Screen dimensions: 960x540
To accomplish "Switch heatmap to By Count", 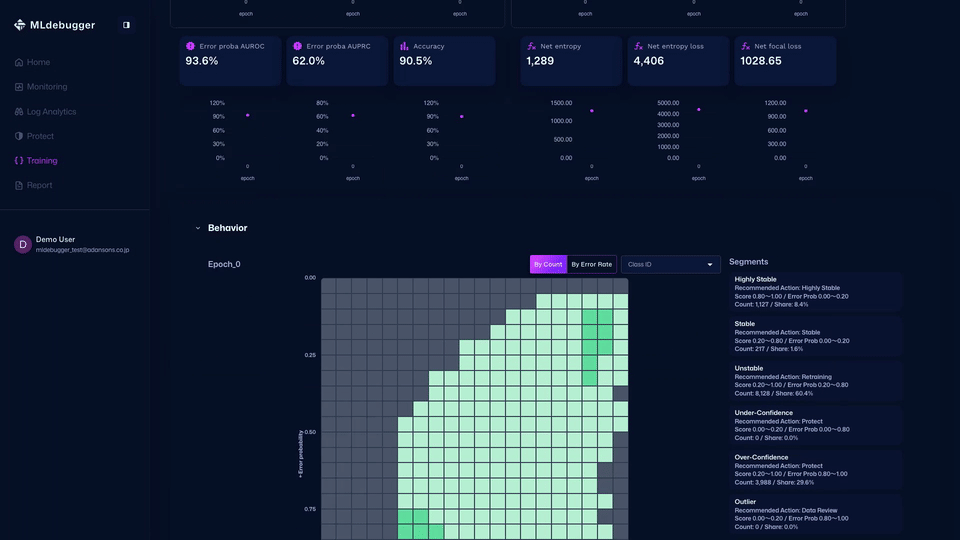I will click(x=548, y=264).
